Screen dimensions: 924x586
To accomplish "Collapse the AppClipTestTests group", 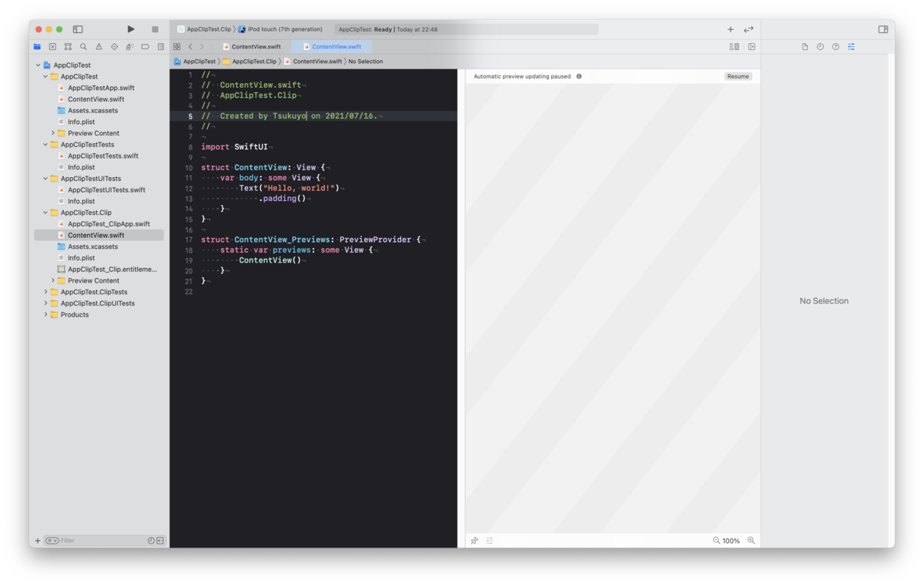I will coord(45,145).
